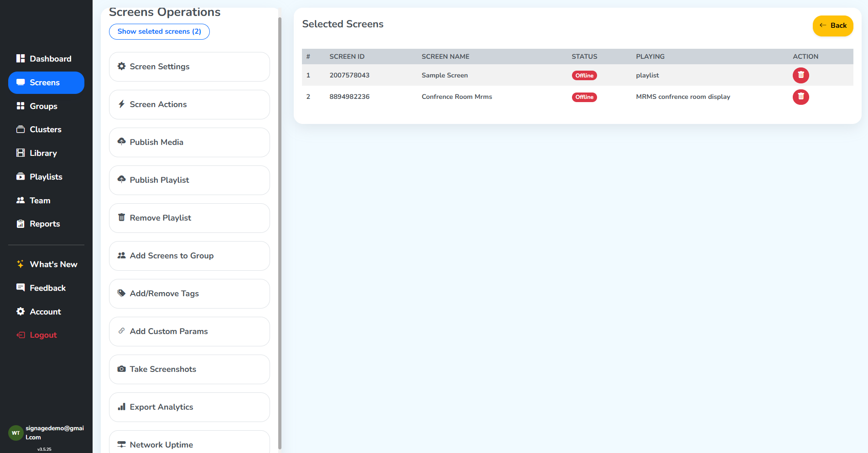Viewport: 868px width, 453px height.
Task: Open Playlists icon in the sidebar
Action: (21, 176)
